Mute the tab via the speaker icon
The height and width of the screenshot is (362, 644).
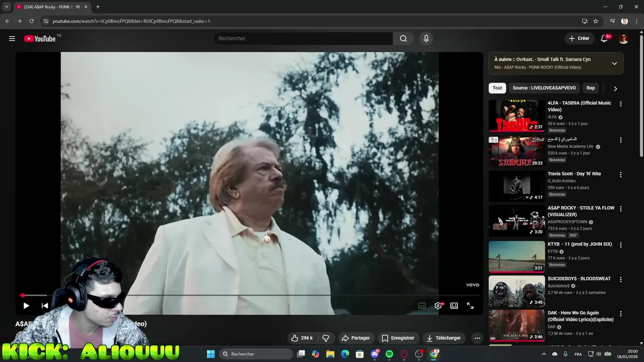pos(77,7)
